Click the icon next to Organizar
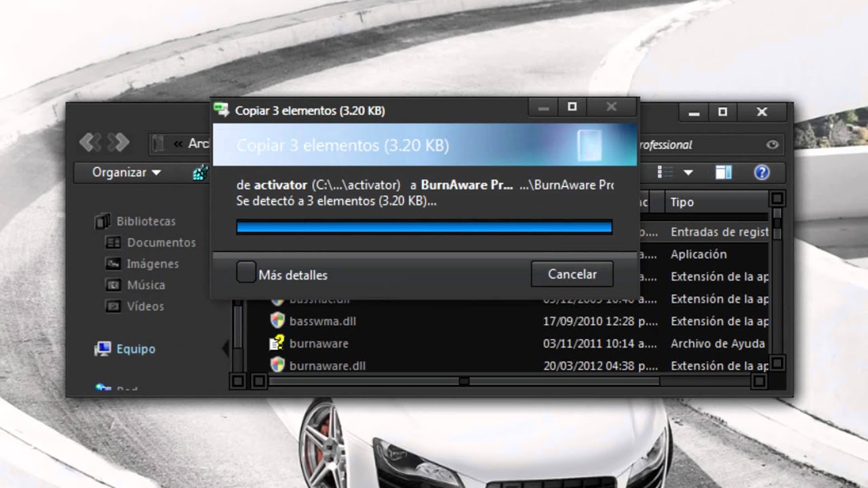868x488 pixels. (200, 172)
